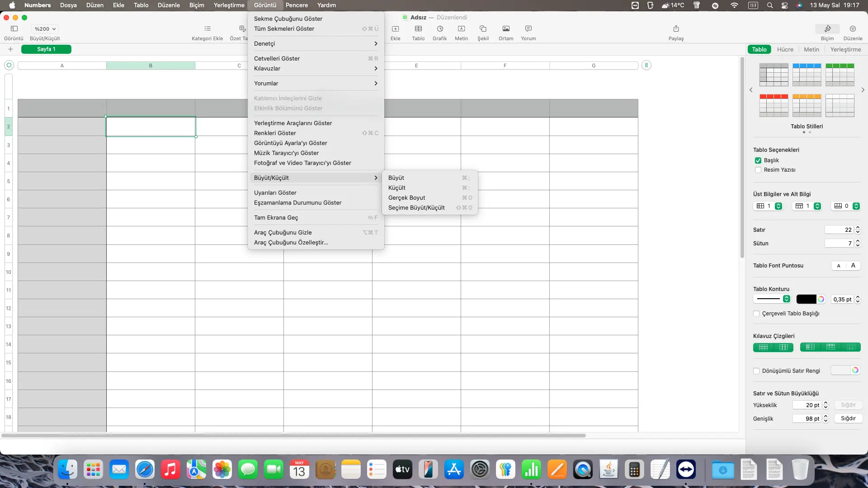Enable Dönüşümlü Satır Rengi checkbox

pyautogui.click(x=756, y=371)
